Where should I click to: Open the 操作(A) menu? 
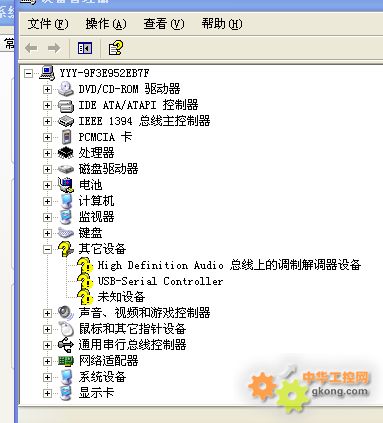(x=106, y=24)
